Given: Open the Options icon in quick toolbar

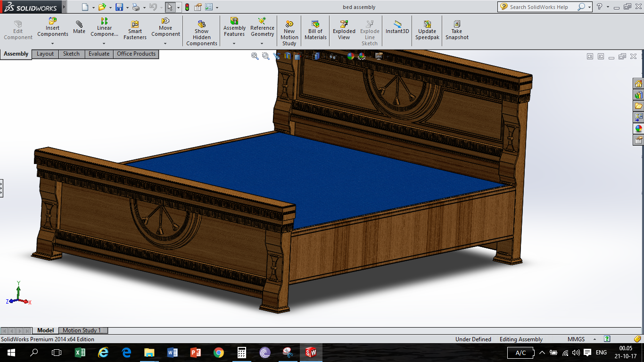Looking at the screenshot, I should [x=209, y=7].
